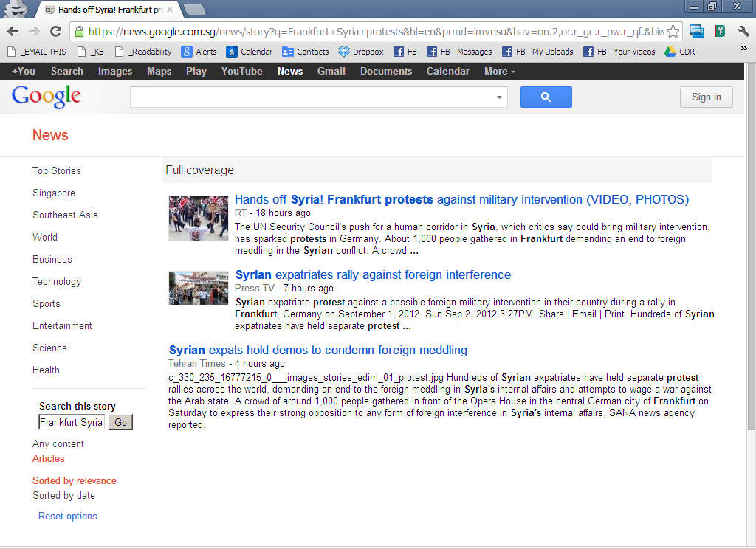The height and width of the screenshot is (549, 756).
Task: Open Syrian expatriates rally against foreign interference
Action: coord(373,274)
